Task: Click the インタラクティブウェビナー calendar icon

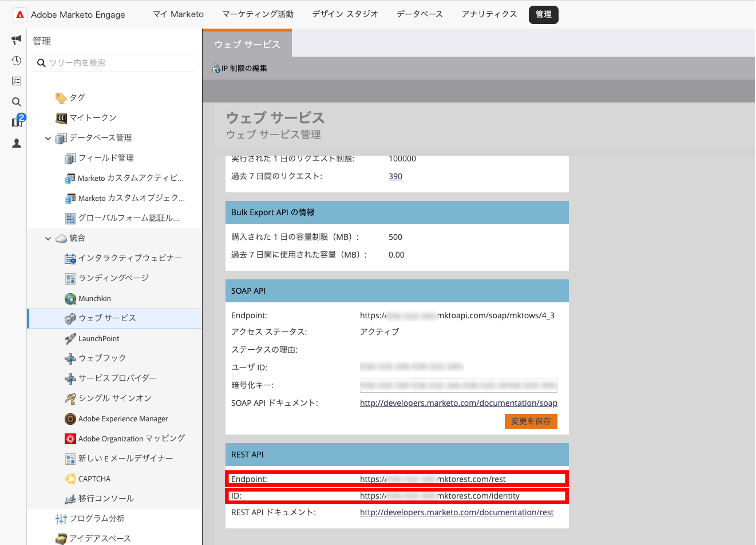Action: click(70, 258)
